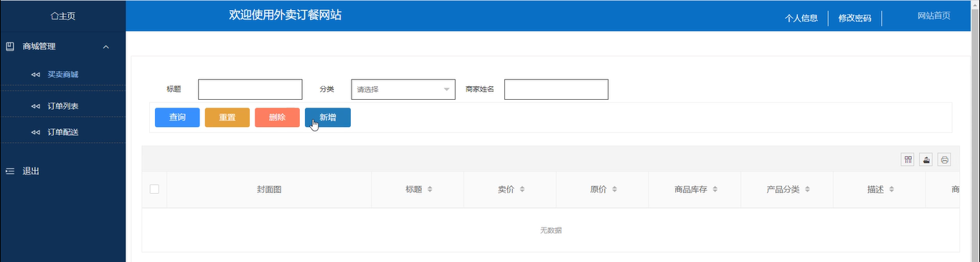Click the book icon beside 商城管理
The image size is (980, 262).
(10, 47)
